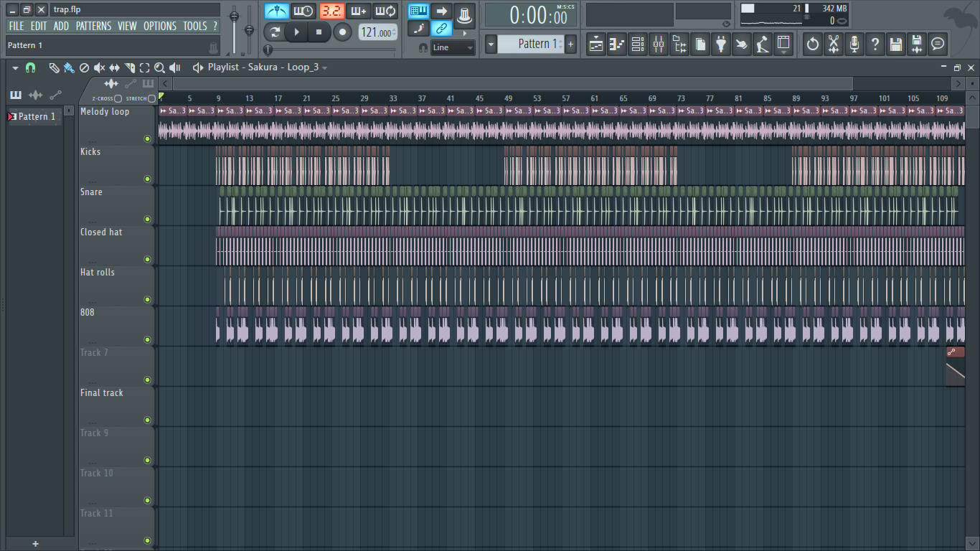The image size is (980, 551).
Task: Toggle loop recording button
Action: [386, 11]
